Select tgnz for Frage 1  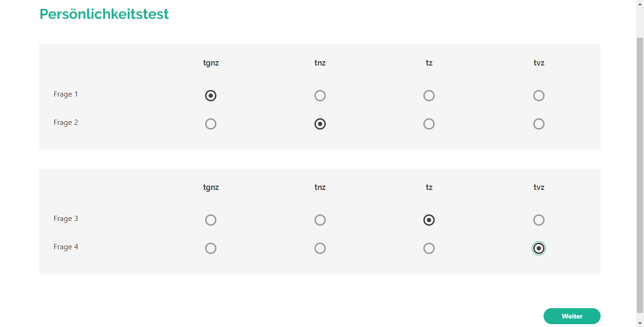(211, 96)
